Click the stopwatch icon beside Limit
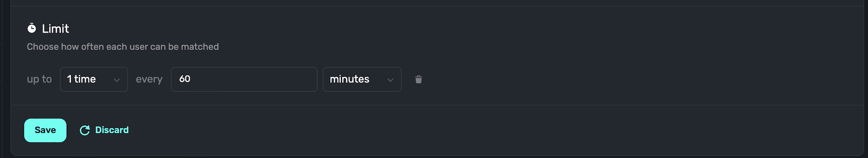Viewport: 868px width, 158px height. [32, 28]
